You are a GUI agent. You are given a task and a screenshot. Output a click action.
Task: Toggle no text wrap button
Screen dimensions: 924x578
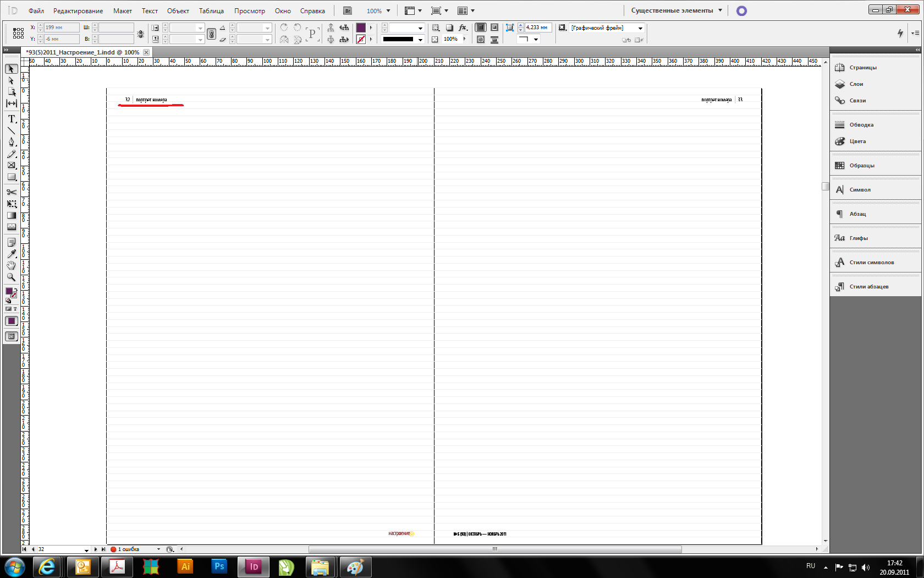click(x=481, y=28)
